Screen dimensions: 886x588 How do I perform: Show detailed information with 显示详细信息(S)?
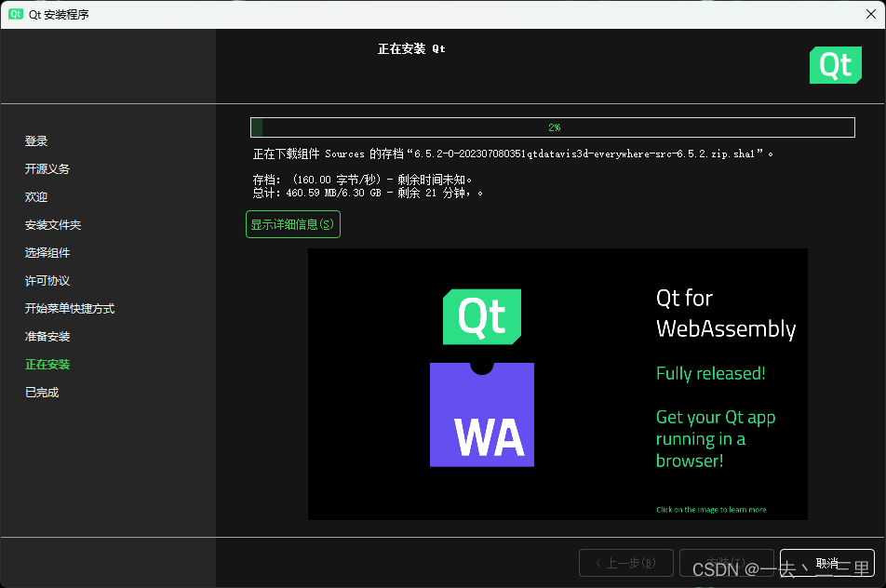292,224
